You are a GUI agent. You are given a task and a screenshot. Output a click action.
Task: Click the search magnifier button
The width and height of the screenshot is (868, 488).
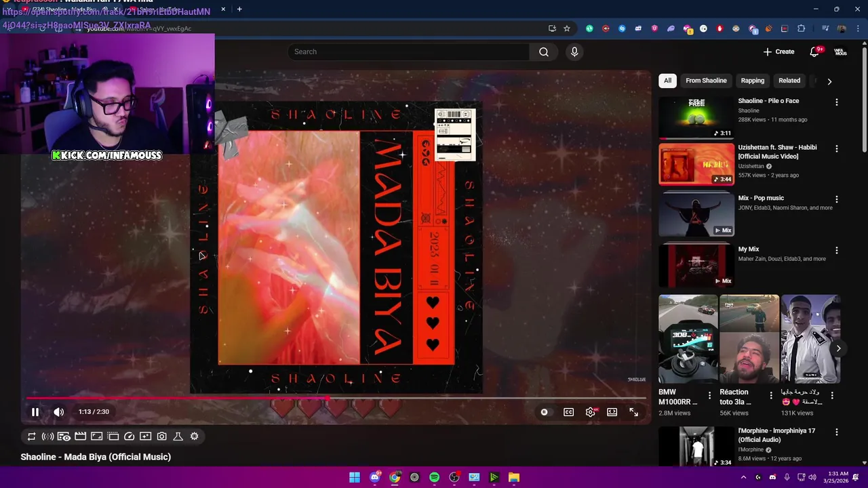click(544, 52)
